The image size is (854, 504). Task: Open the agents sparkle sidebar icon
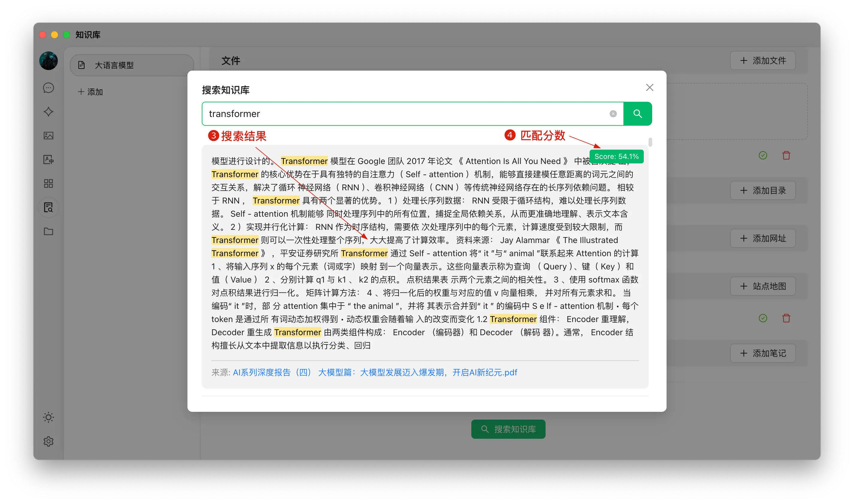[x=49, y=112]
